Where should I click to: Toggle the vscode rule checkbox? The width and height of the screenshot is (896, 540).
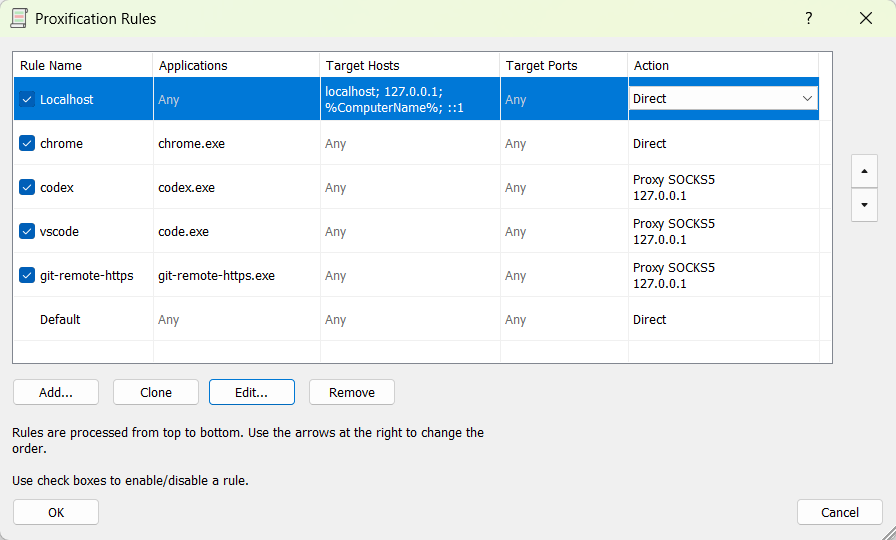tap(27, 231)
